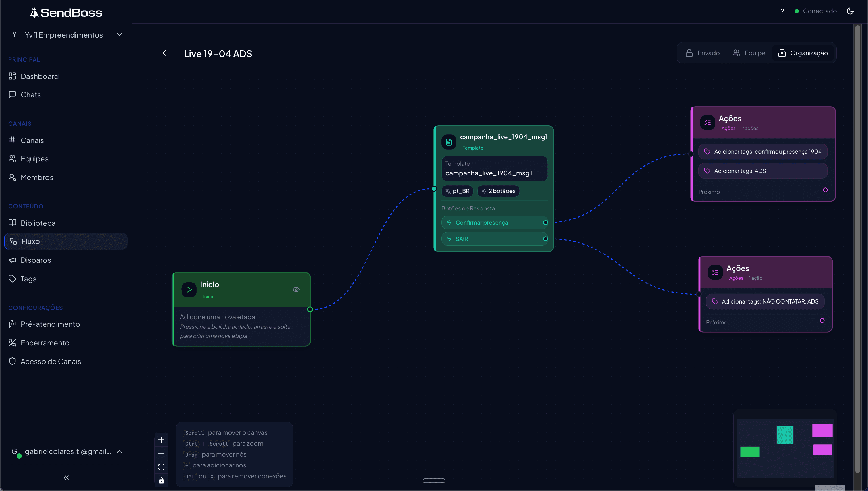Image resolution: width=868 pixels, height=491 pixels.
Task: Enable fullscreen canvas view
Action: [162, 466]
